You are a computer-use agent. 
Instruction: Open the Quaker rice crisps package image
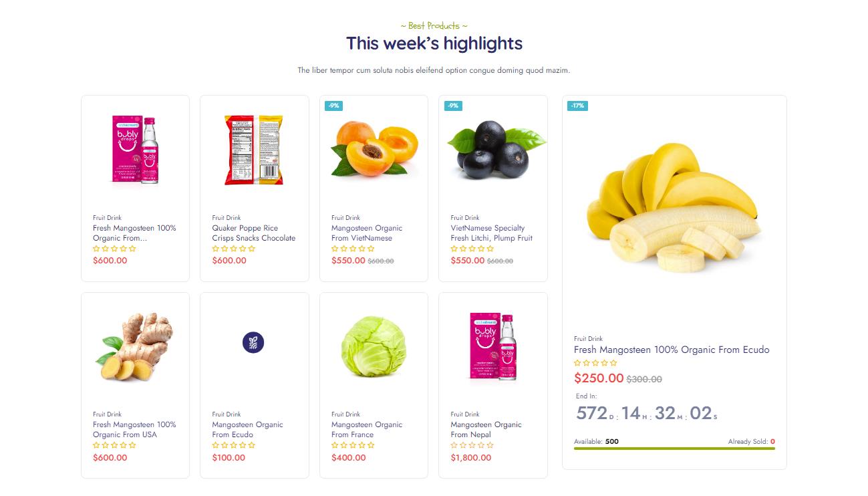pyautogui.click(x=253, y=150)
